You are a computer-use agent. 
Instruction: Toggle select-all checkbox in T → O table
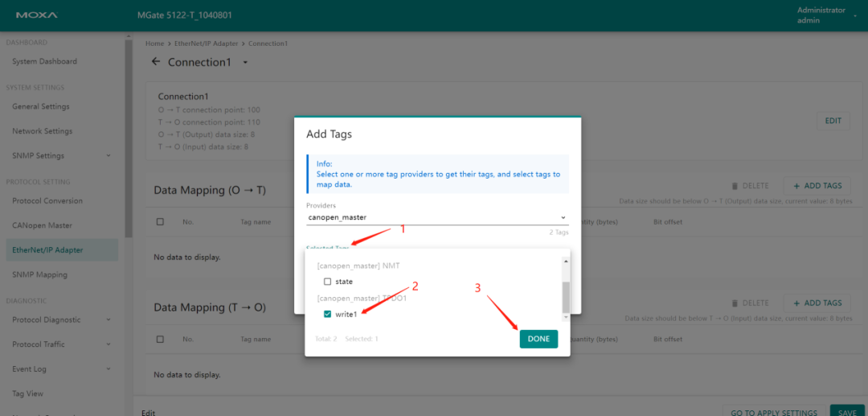[160, 340]
